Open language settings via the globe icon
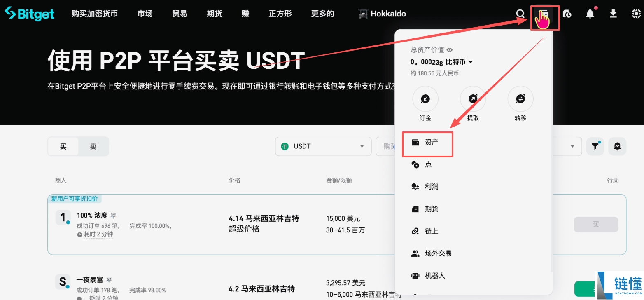This screenshot has width=644, height=300. point(636,14)
